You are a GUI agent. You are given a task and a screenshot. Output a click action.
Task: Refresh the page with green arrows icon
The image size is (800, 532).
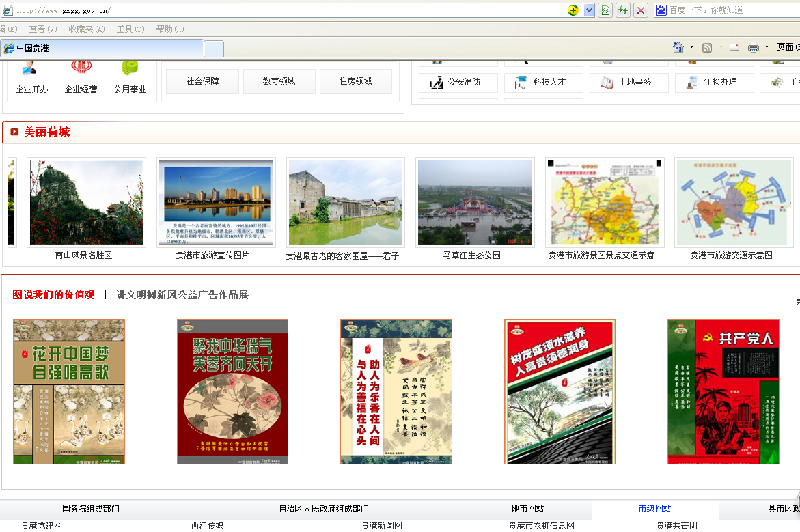[x=623, y=10]
